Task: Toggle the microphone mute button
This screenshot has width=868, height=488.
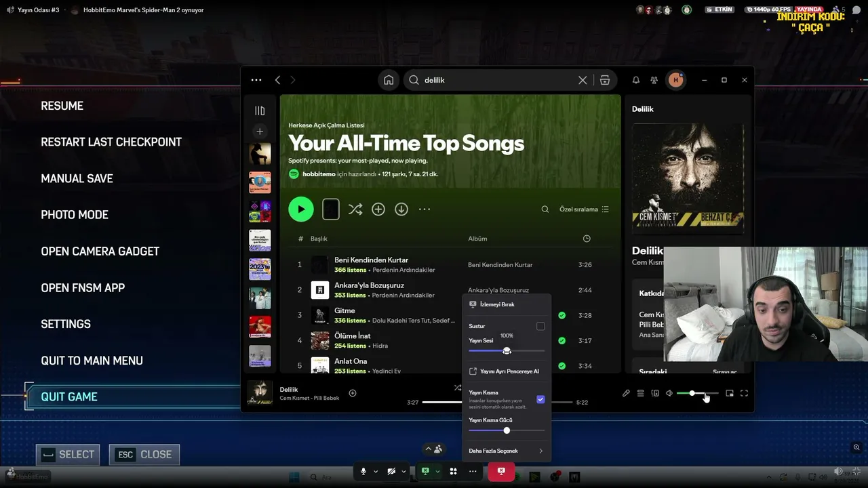Action: (363, 471)
